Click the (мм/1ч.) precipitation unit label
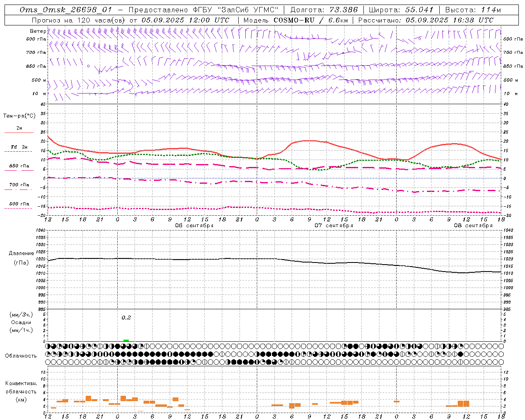 pos(21,330)
